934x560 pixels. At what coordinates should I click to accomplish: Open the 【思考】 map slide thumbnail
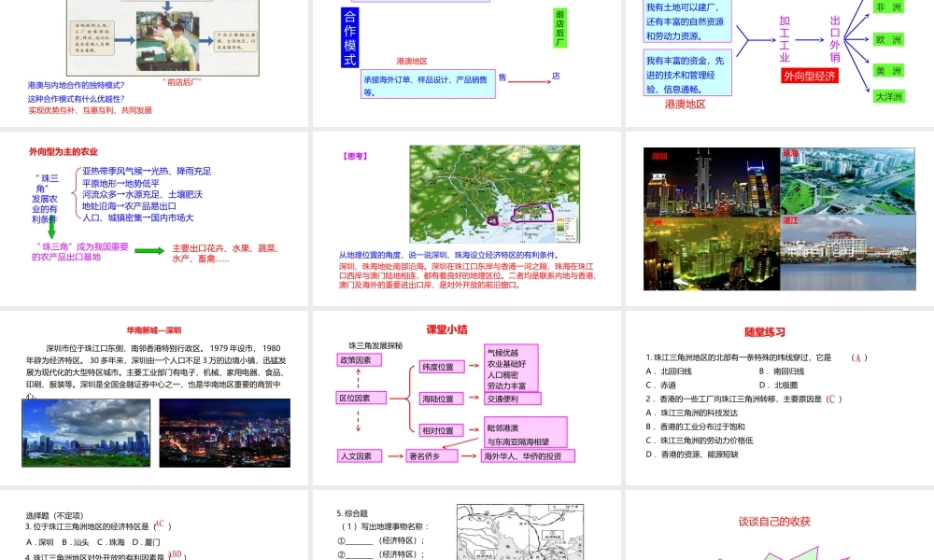tap(467, 218)
